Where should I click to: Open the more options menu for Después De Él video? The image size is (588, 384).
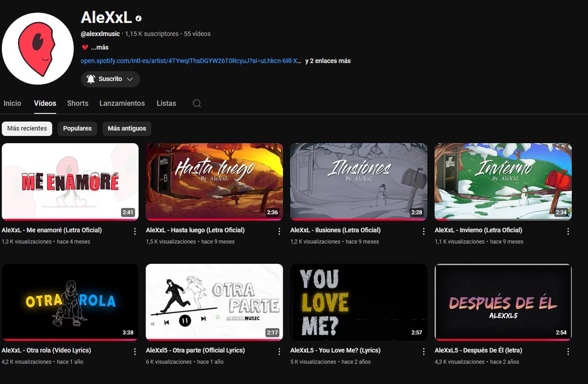tap(568, 352)
